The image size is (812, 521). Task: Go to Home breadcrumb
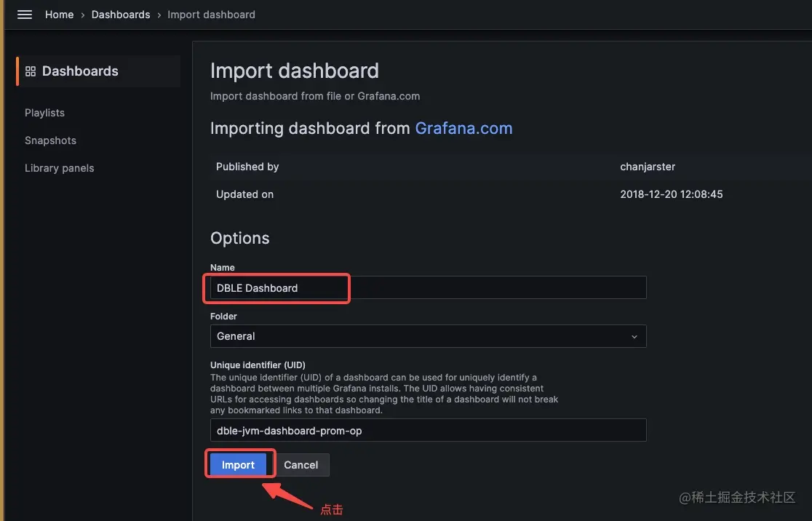pyautogui.click(x=59, y=15)
